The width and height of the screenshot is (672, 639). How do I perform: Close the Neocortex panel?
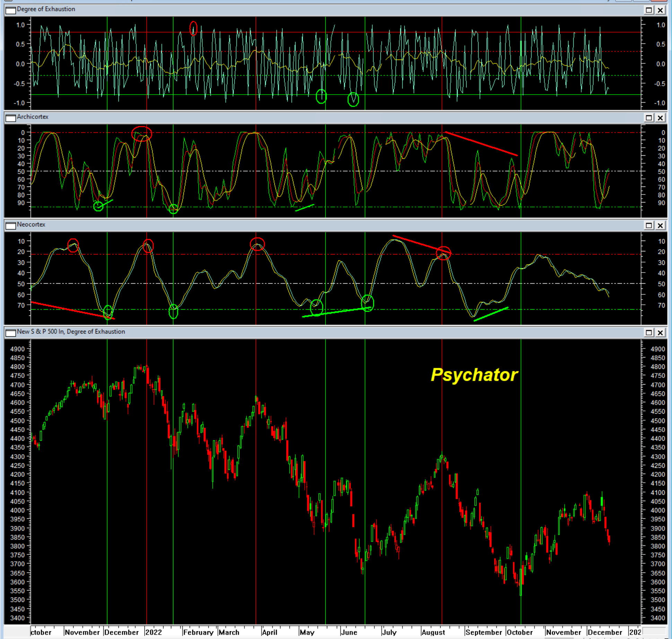coord(661,225)
